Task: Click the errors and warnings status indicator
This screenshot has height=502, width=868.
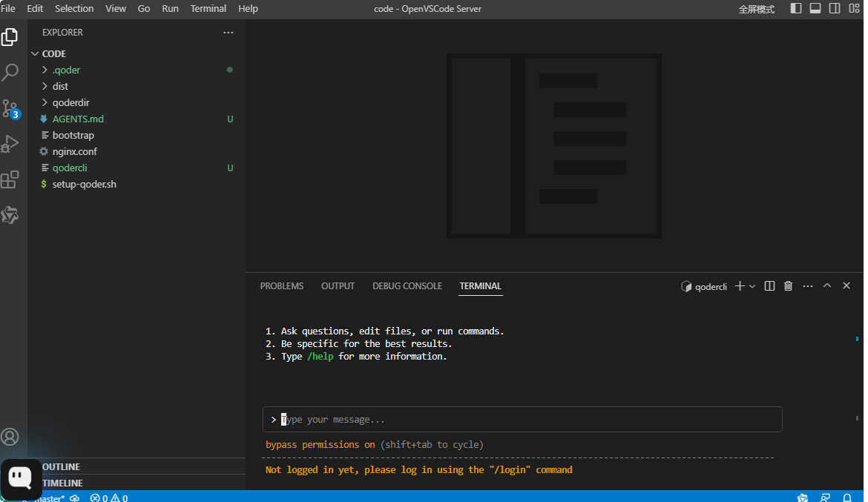Action: tap(109, 498)
